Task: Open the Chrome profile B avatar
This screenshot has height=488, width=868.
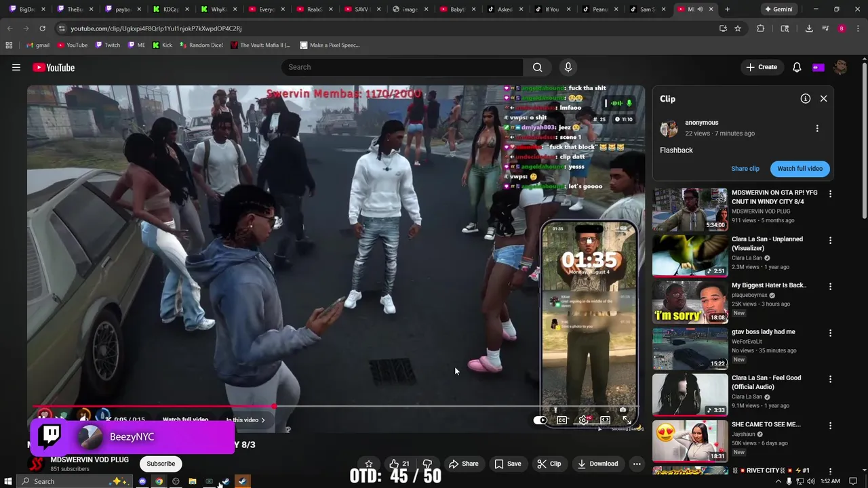Action: (842, 28)
